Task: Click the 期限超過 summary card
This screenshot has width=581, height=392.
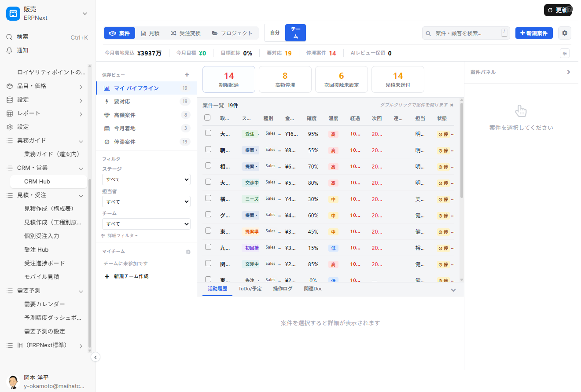Action: (x=229, y=80)
